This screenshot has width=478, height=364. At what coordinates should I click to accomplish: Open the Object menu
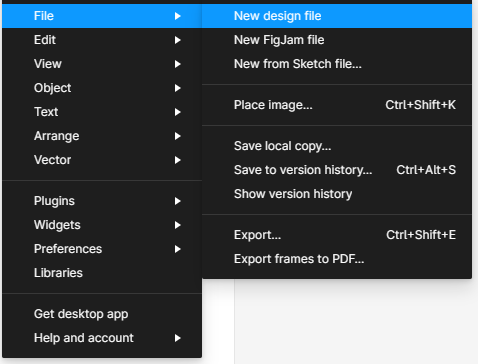click(x=102, y=88)
